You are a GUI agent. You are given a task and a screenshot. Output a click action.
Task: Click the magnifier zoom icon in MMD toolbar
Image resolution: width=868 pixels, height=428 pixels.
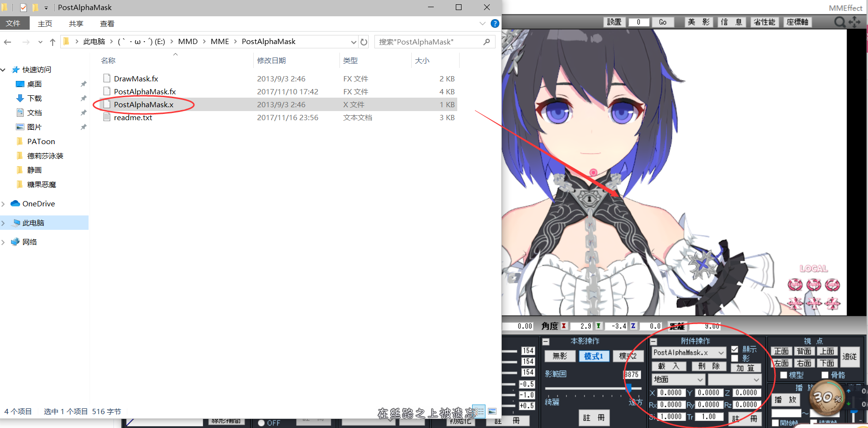tap(840, 22)
